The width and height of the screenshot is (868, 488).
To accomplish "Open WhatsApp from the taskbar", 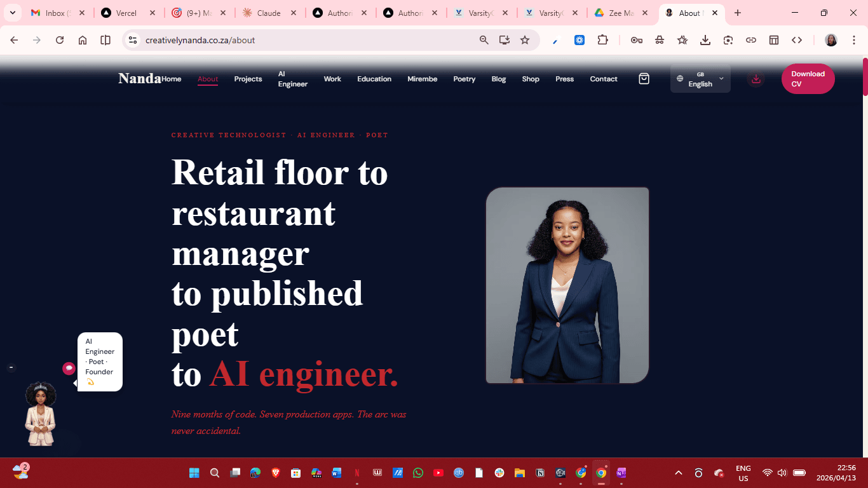I will [417, 473].
